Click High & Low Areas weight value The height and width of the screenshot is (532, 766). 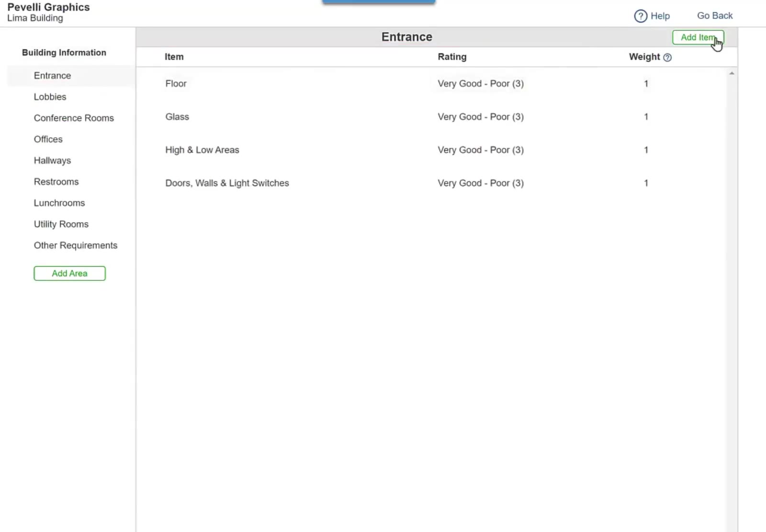pyautogui.click(x=646, y=150)
